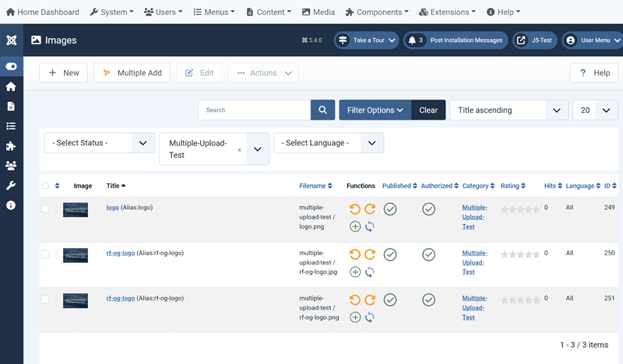Click the wrench system icon in the sidebar
Image resolution: width=623 pixels, height=364 pixels.
[x=11, y=186]
